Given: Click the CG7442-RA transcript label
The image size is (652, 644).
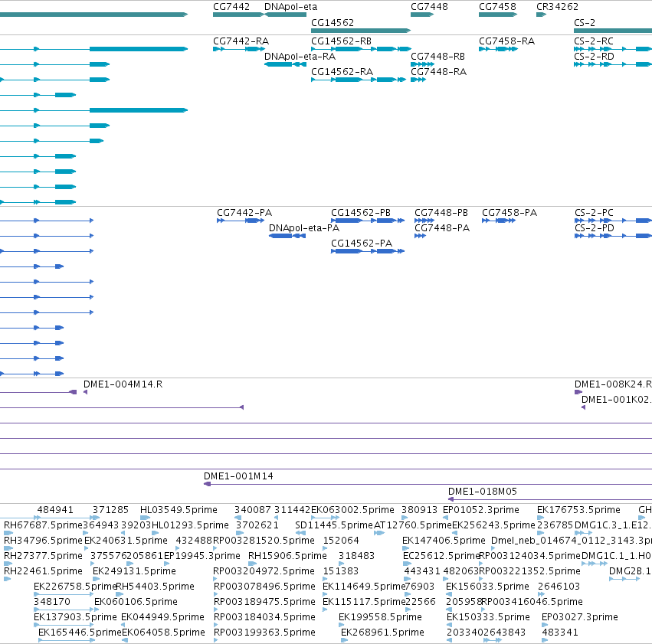Looking at the screenshot, I should [241, 41].
